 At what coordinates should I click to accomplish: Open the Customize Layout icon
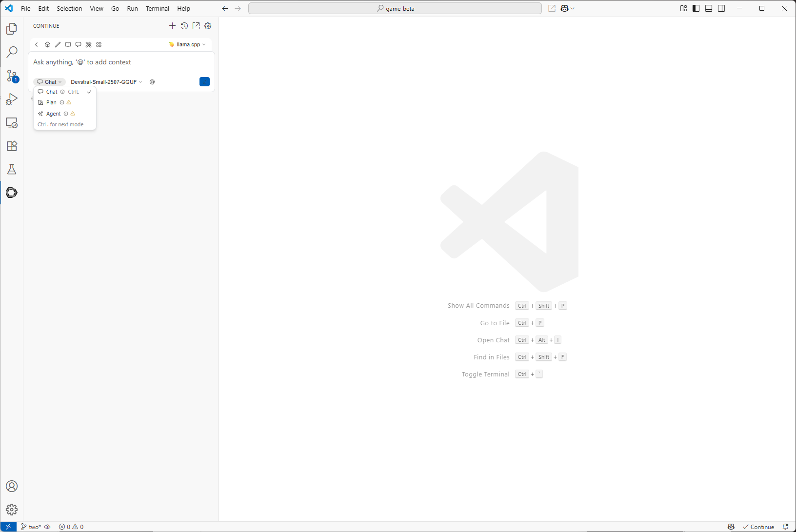click(x=683, y=8)
